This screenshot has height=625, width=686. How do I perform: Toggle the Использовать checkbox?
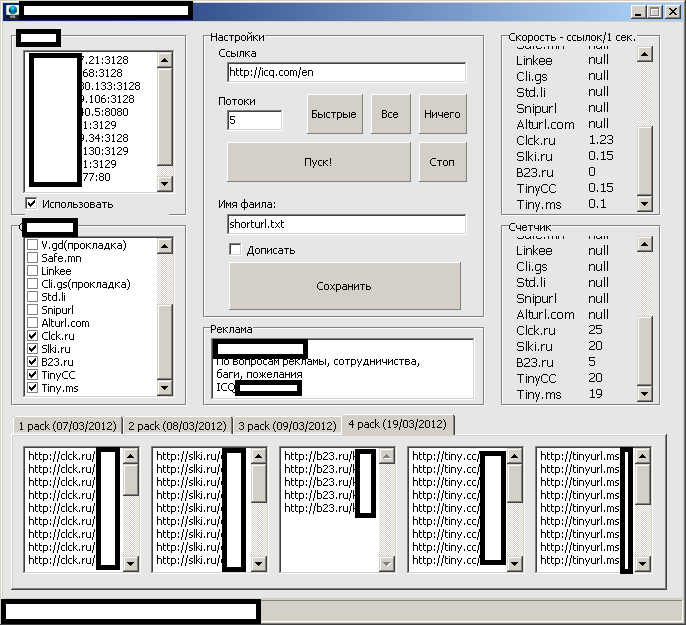tap(32, 204)
